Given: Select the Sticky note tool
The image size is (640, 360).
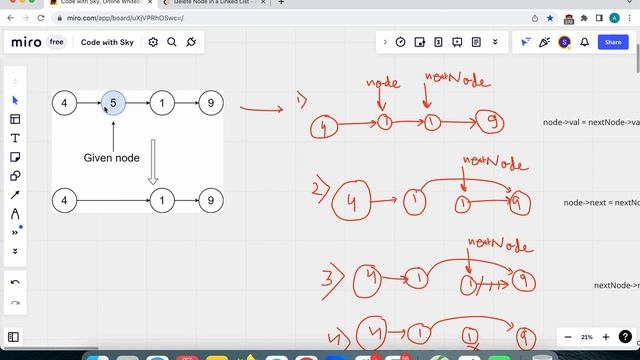Looking at the screenshot, I should (15, 157).
